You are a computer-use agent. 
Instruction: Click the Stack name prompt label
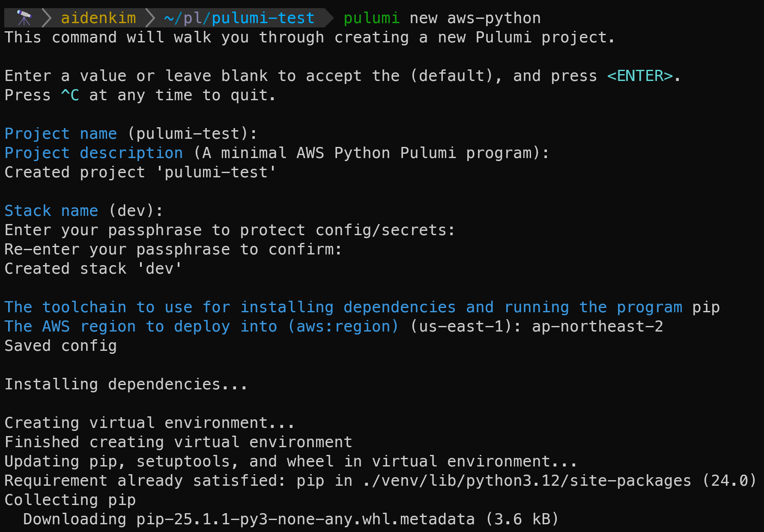point(51,211)
